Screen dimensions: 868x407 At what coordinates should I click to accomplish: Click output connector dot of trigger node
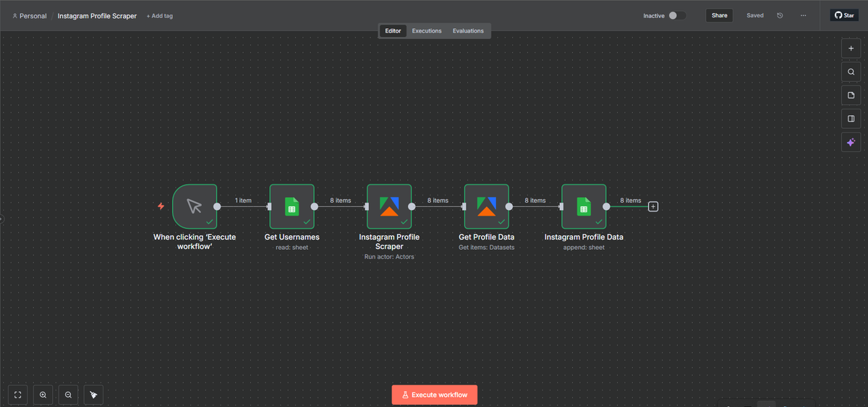coord(217,206)
